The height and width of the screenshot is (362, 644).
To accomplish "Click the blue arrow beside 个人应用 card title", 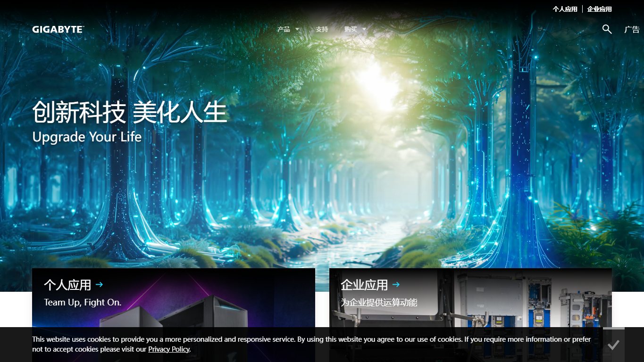I will pyautogui.click(x=99, y=285).
